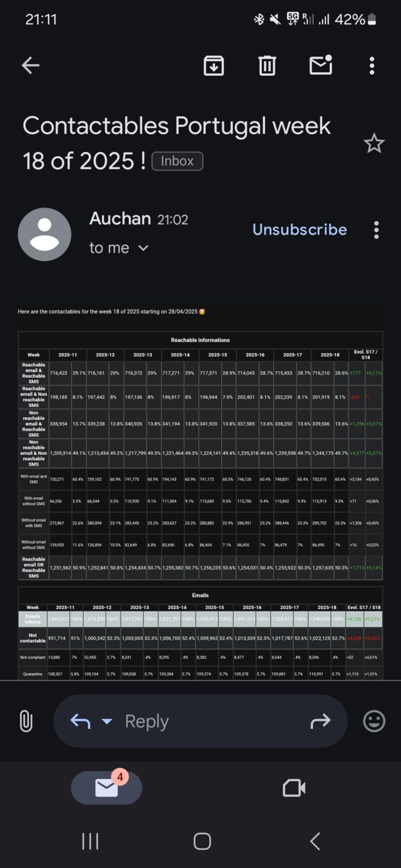Archive this email
Image resolution: width=401 pixels, height=868 pixels.
point(214,66)
